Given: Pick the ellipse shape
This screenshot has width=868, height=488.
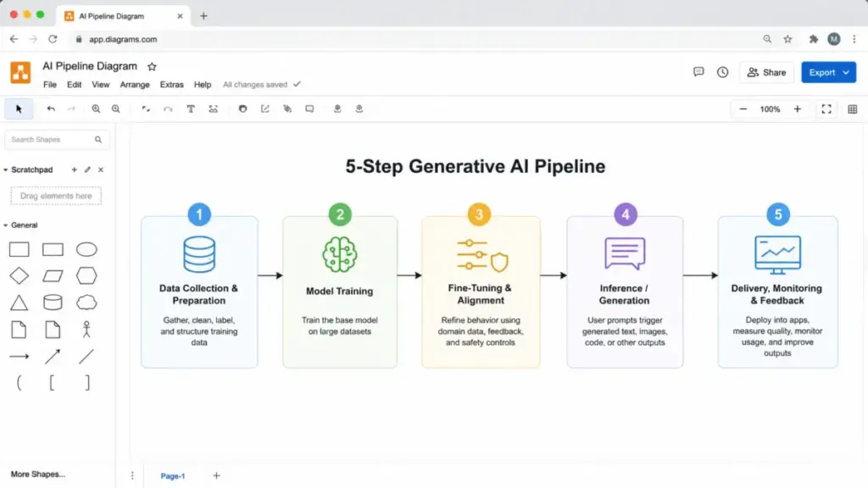Looking at the screenshot, I should [86, 250].
